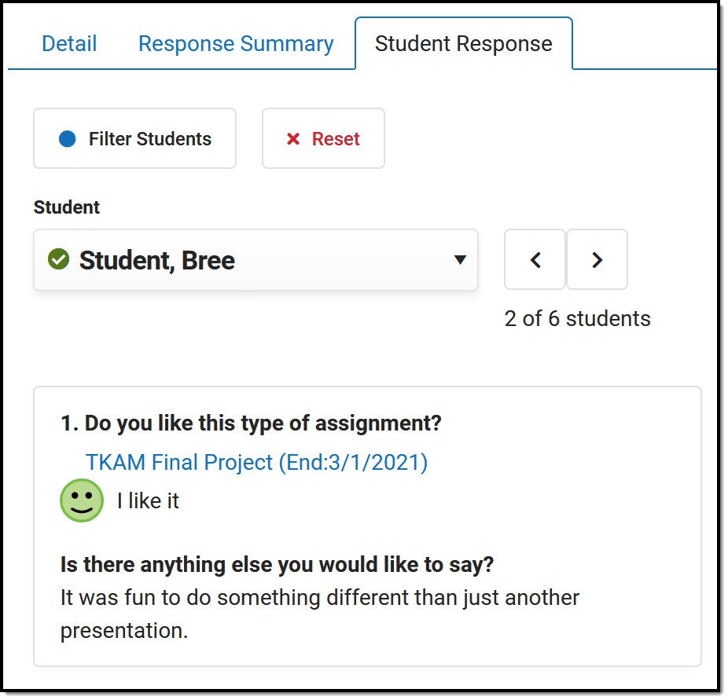This screenshot has width=728, height=700.
Task: Click the Student field label
Action: pyautogui.click(x=67, y=207)
